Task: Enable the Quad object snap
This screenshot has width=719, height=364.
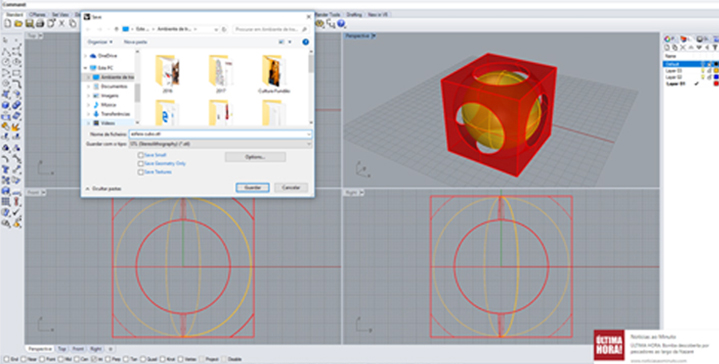Action: pyautogui.click(x=143, y=359)
